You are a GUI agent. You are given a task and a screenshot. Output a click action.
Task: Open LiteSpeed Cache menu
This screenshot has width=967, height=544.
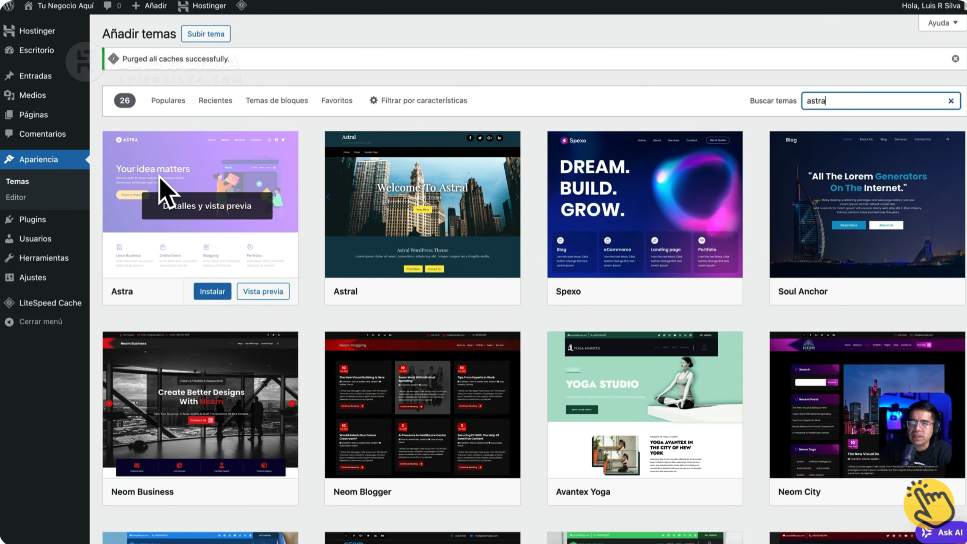tap(50, 303)
